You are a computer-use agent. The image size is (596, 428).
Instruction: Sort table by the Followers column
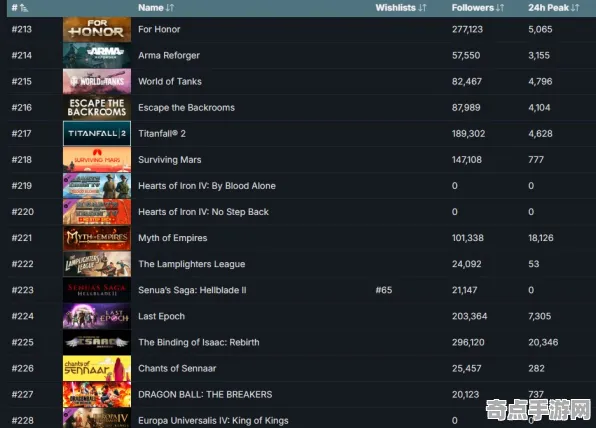point(478,8)
